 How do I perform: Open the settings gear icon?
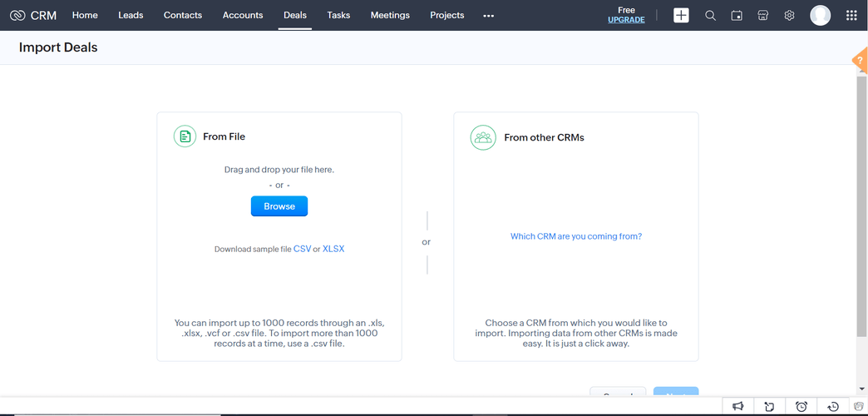point(789,16)
